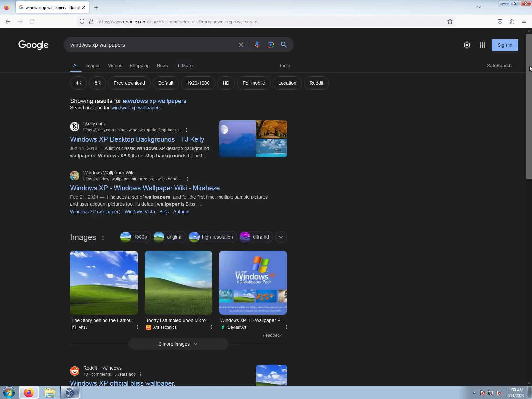The image size is (532, 399).
Task: Click the Firefox address bar URL
Action: 178,22
